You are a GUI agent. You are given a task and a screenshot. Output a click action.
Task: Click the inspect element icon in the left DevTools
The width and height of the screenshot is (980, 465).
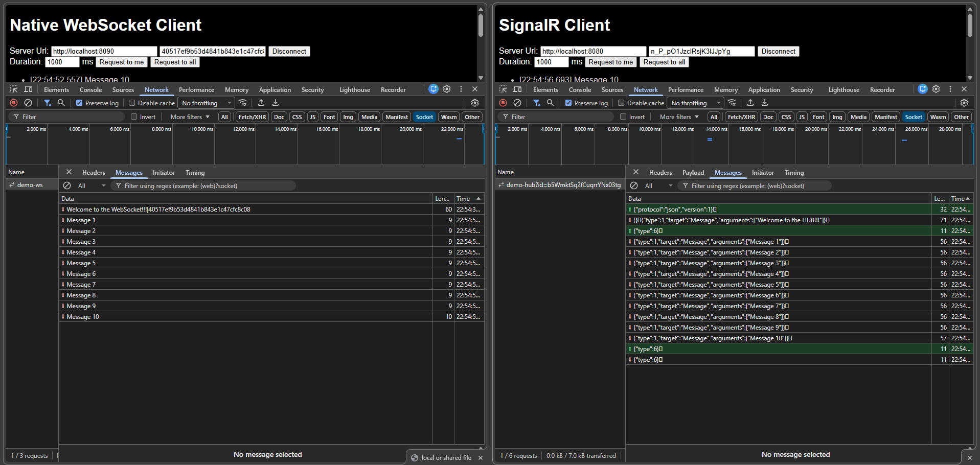coord(14,89)
